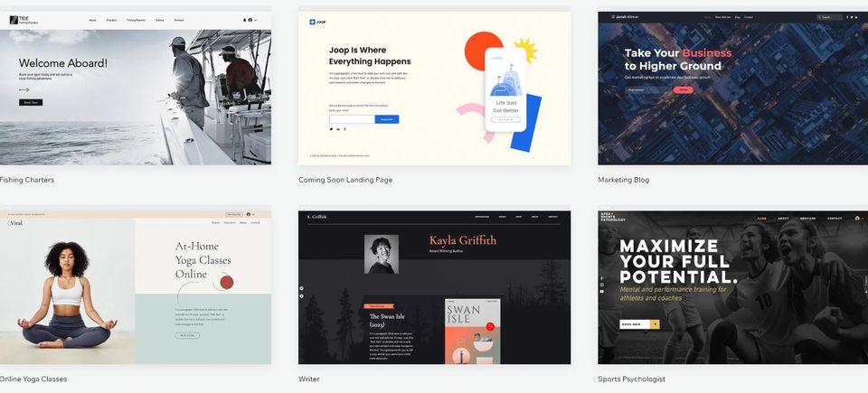Click the red button in Marketing Blog hero
The image size is (868, 393).
[684, 89]
